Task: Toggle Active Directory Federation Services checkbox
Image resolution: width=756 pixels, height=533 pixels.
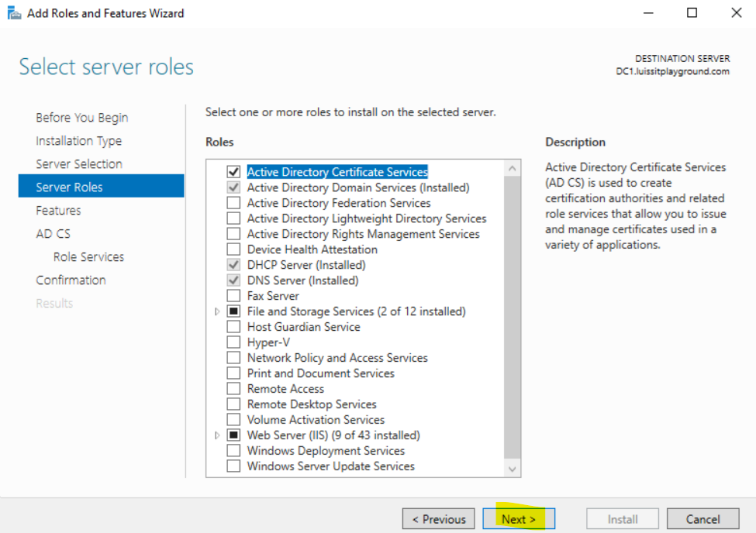Action: coord(233,203)
